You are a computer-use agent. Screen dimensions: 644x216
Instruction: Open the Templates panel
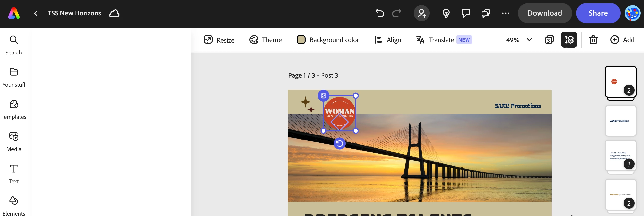click(x=14, y=109)
